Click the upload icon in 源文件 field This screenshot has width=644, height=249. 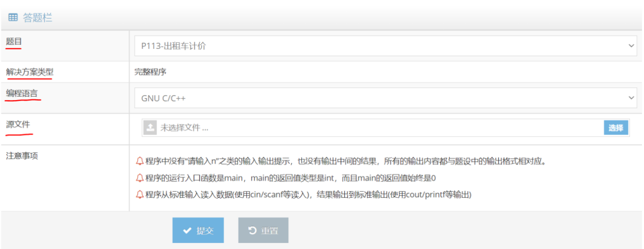[x=150, y=128]
